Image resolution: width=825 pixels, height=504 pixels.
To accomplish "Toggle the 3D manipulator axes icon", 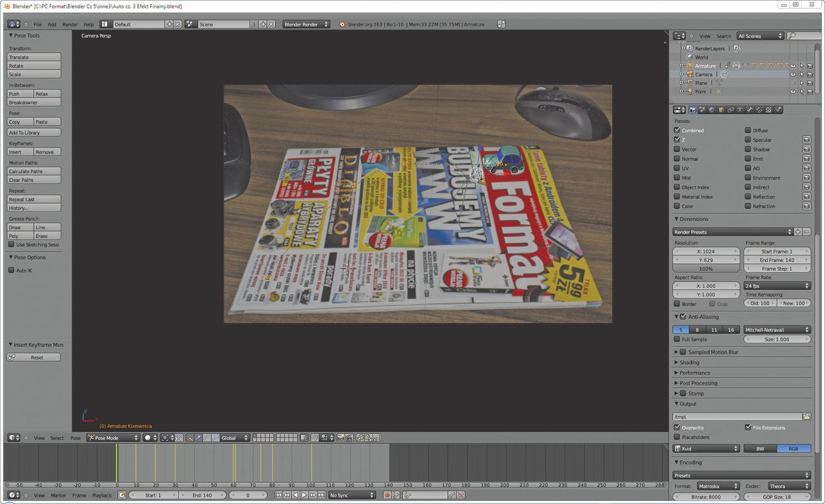I will pos(190,438).
